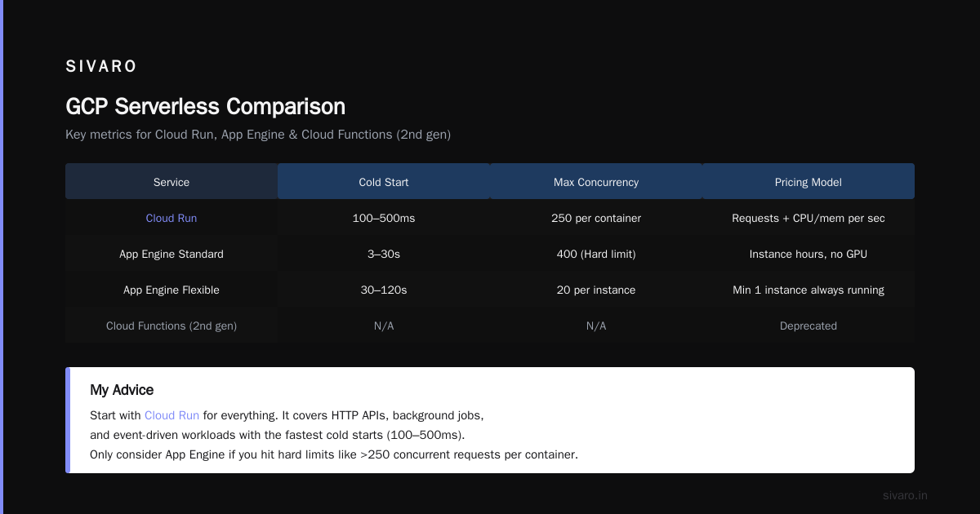Click the Deprecated pricing cell
Image resolution: width=980 pixels, height=514 pixels.
[x=808, y=326]
